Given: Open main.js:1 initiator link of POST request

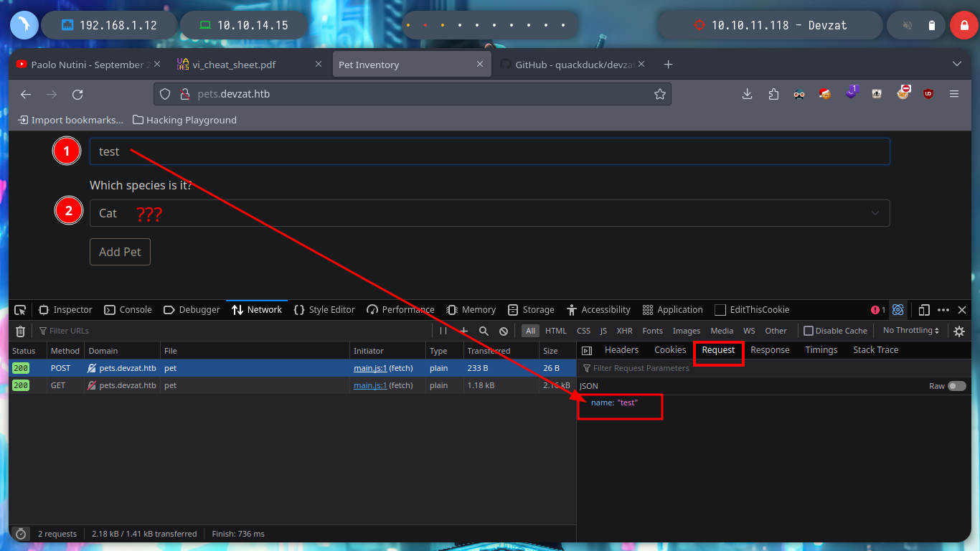Looking at the screenshot, I should 370,368.
